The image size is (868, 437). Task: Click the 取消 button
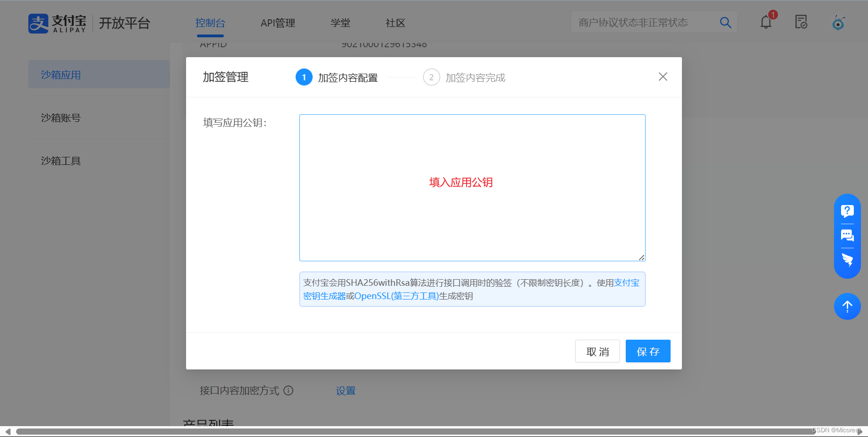point(597,351)
